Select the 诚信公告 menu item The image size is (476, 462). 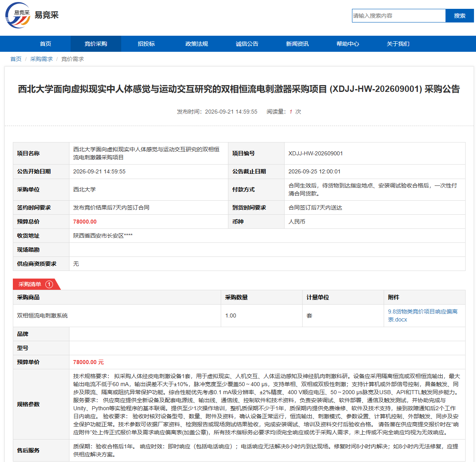tap(247, 44)
